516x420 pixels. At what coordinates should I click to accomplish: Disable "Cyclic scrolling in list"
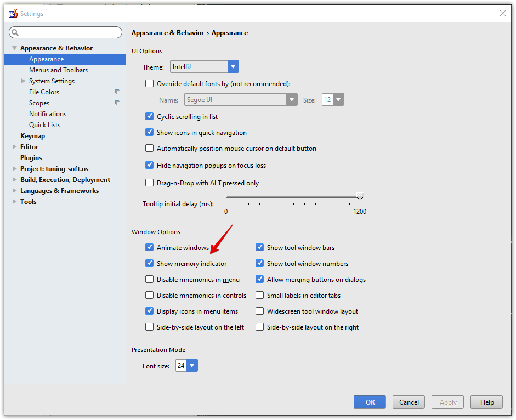149,116
